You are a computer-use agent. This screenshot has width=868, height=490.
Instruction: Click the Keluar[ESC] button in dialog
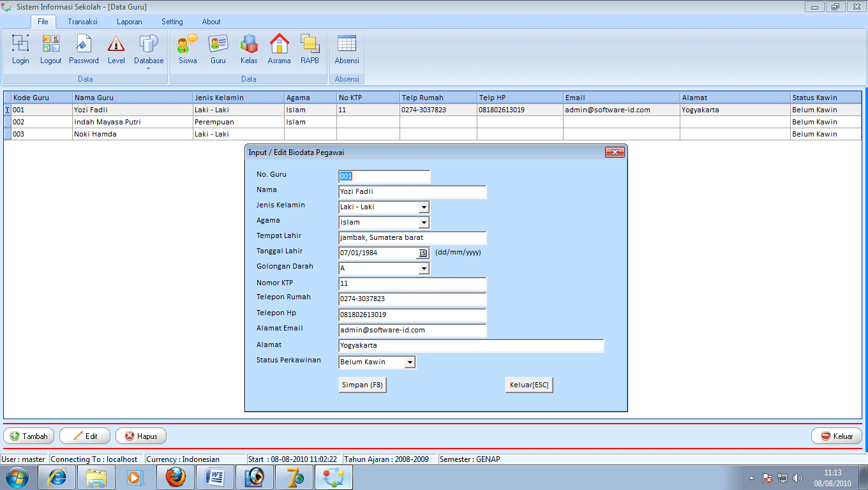(x=529, y=385)
